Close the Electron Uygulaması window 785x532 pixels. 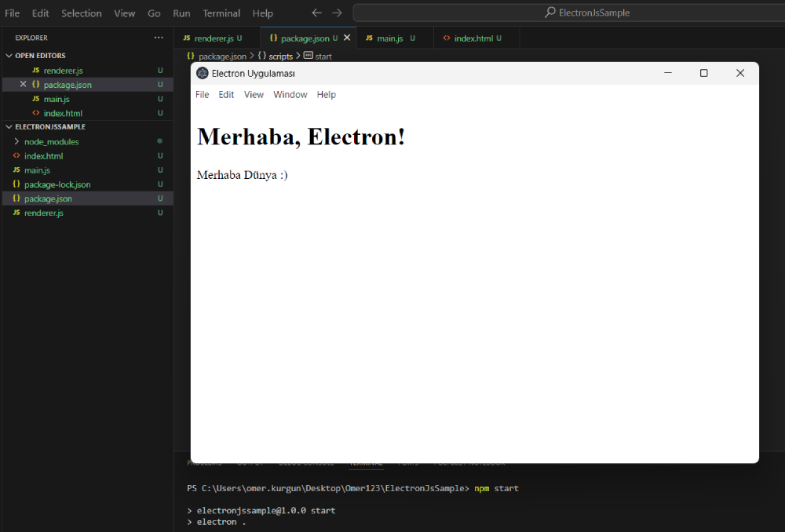click(740, 73)
